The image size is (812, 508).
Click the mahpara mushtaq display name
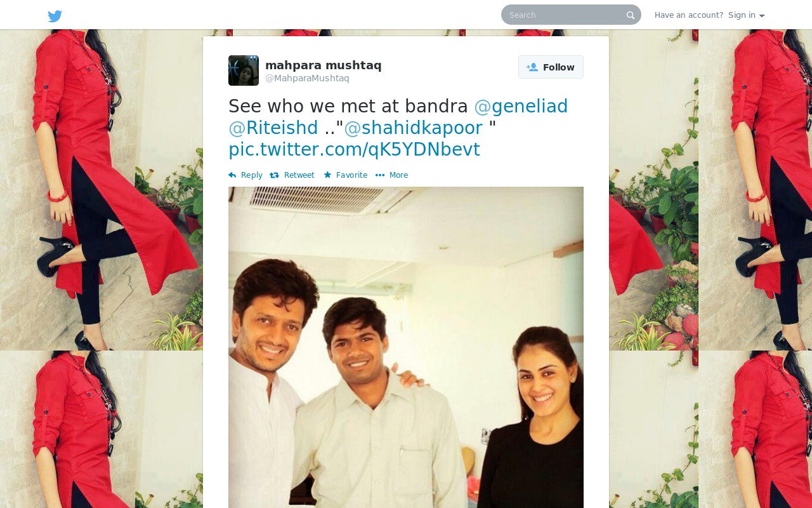(x=324, y=65)
